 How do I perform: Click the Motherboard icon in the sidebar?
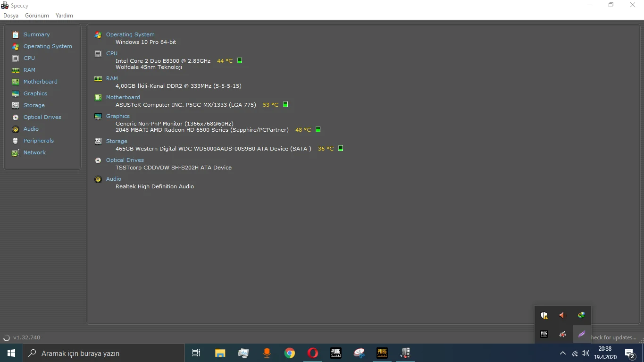pyautogui.click(x=16, y=81)
